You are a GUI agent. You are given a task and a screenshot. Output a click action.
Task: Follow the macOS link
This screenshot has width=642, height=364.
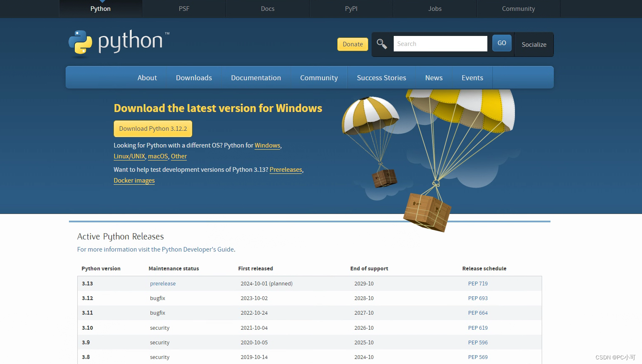click(x=158, y=156)
